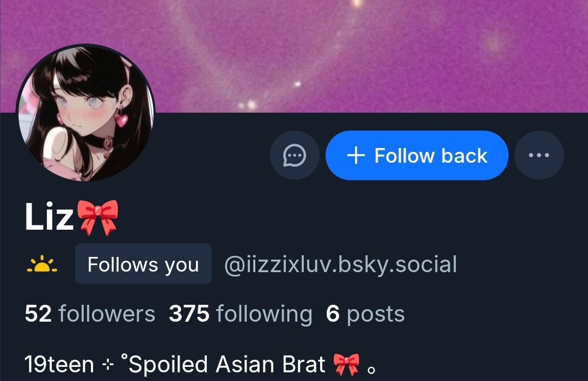Screen dimensions: 588x381
Task: Open the chat message bubble icon
Action: tap(295, 155)
